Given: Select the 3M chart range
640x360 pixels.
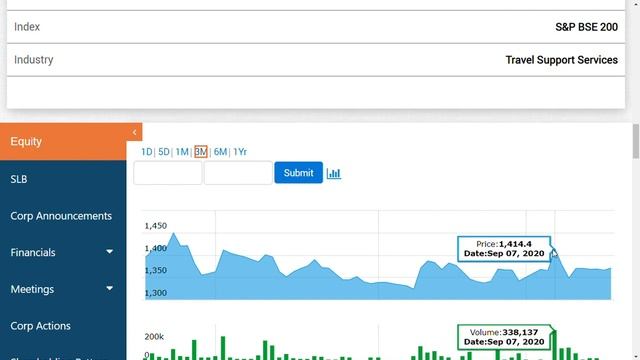Looking at the screenshot, I should tap(201, 152).
